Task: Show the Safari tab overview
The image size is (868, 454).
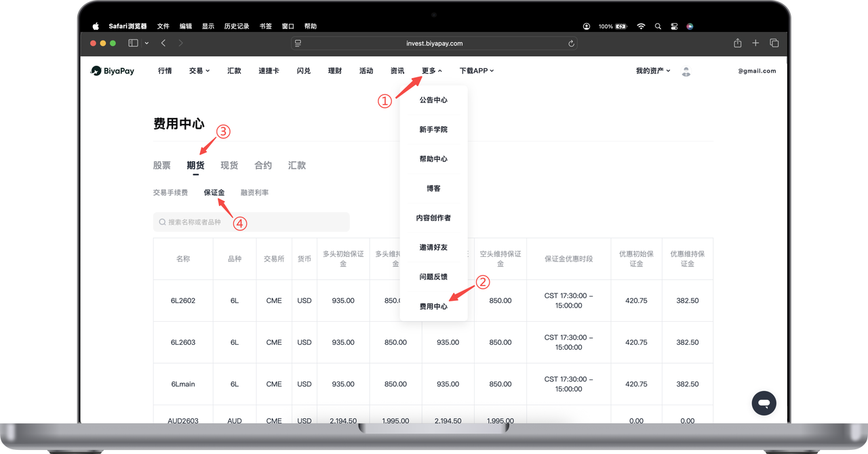Action: (x=774, y=43)
